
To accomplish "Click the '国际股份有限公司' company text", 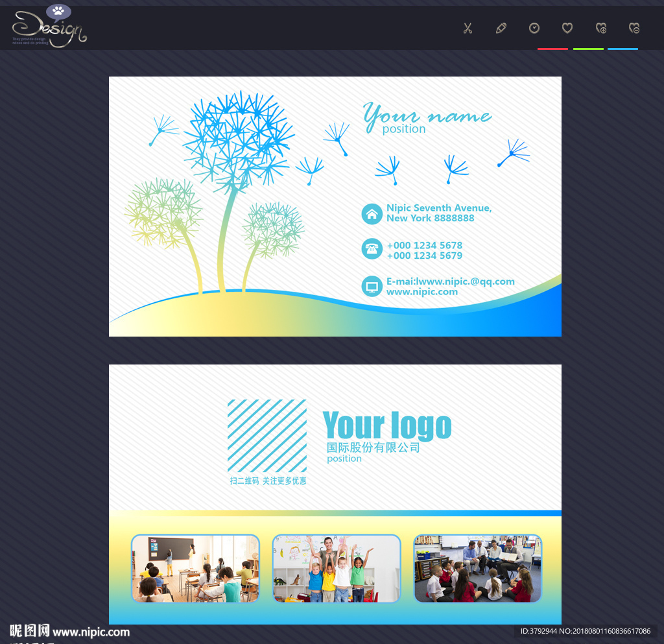I will pos(373,447).
